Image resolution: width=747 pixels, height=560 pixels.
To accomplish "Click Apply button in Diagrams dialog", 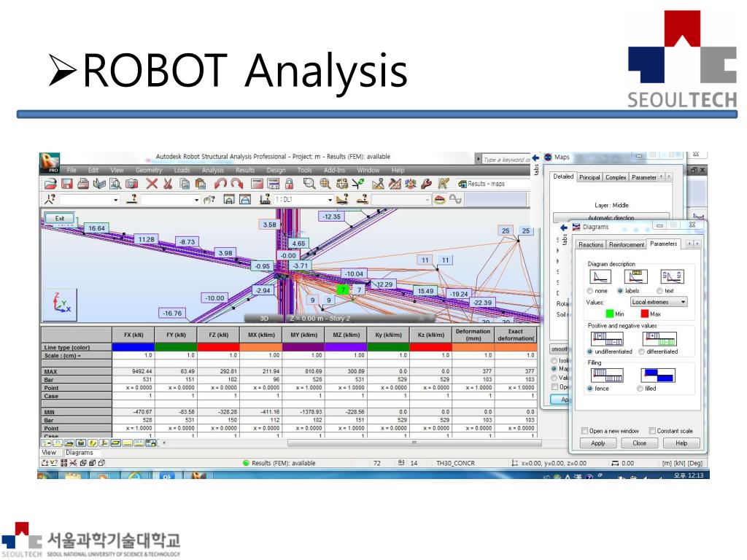I will coord(598,443).
